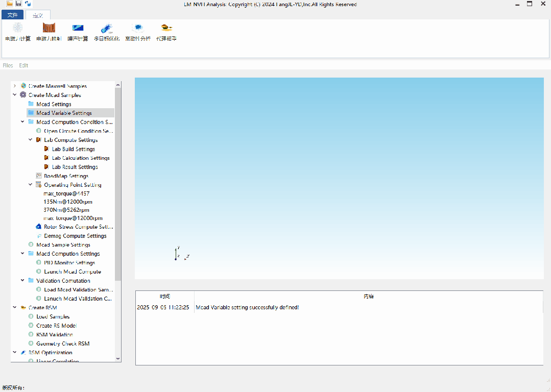This screenshot has height=392, width=551.
Task: Open Lab Build Settings in tree
Action: [73, 149]
